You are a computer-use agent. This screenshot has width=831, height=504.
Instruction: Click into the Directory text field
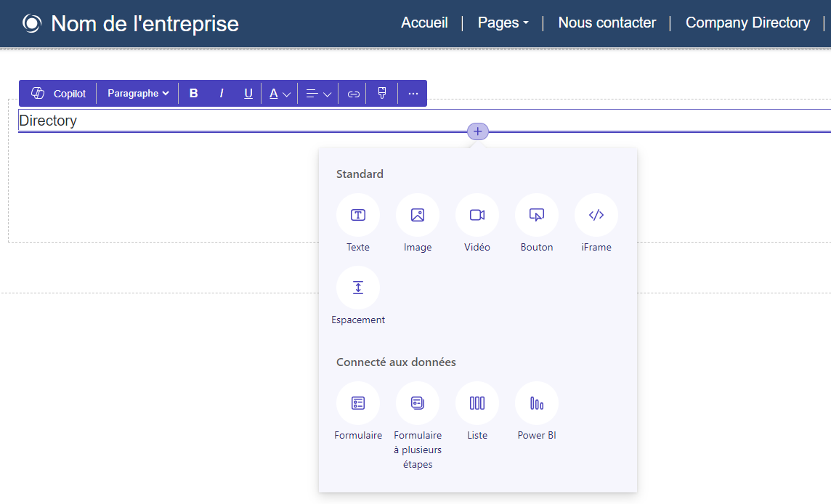click(x=424, y=121)
